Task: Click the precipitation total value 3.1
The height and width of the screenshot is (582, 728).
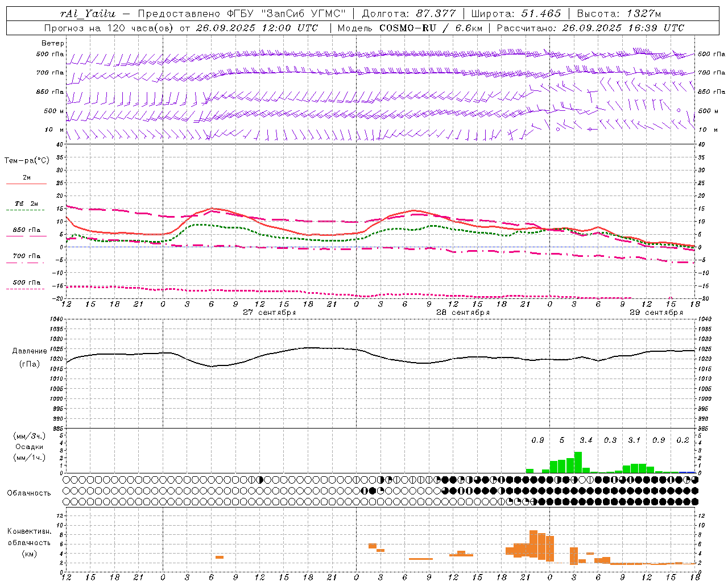Action: tap(634, 440)
